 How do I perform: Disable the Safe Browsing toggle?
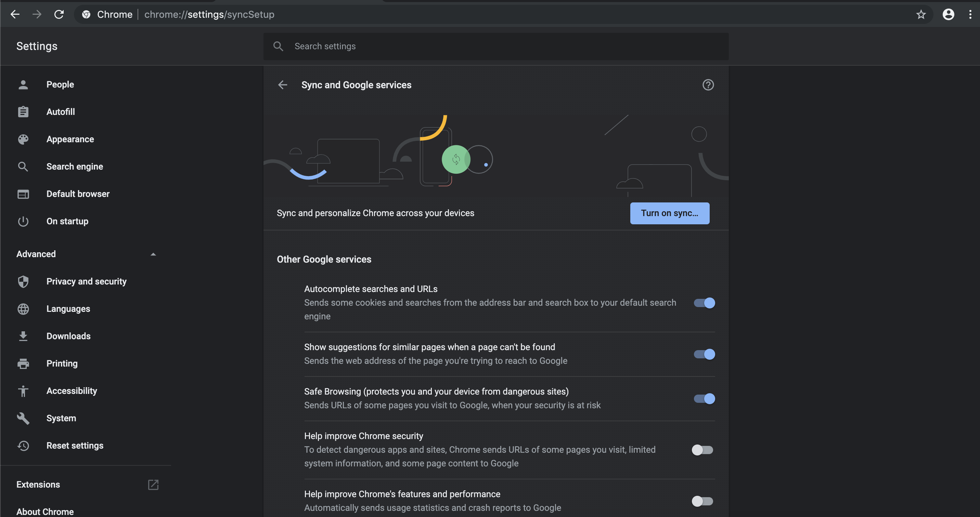pos(704,398)
